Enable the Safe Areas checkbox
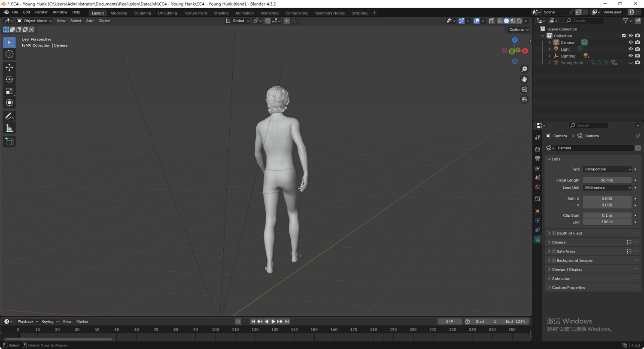The width and height of the screenshot is (644, 349). pyautogui.click(x=554, y=252)
